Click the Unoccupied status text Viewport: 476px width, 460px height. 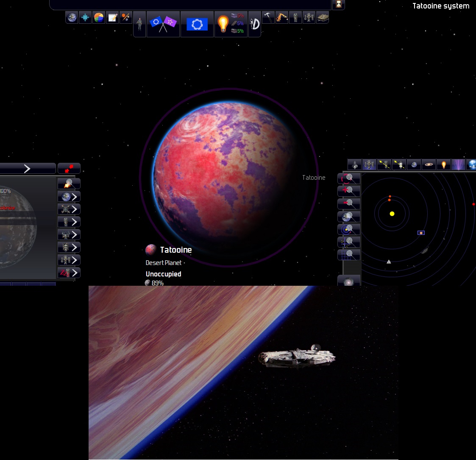(x=163, y=274)
